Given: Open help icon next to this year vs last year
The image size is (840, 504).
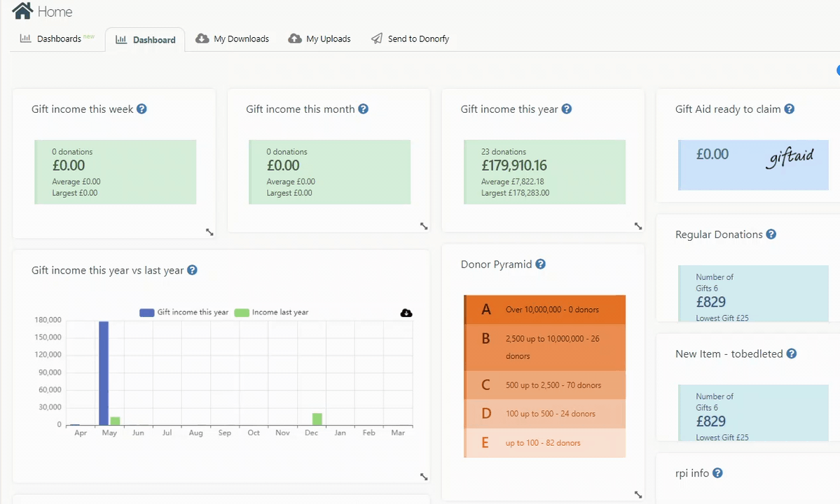Looking at the screenshot, I should click(192, 269).
